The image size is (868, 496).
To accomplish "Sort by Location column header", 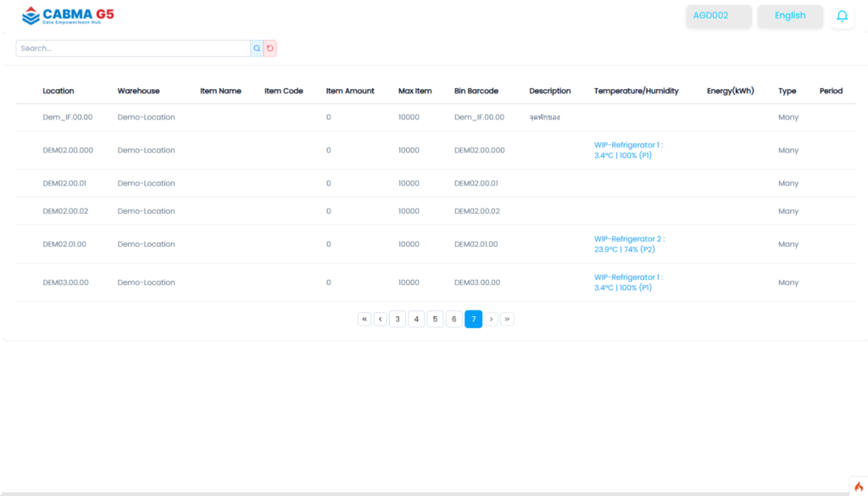I will pos(58,91).
